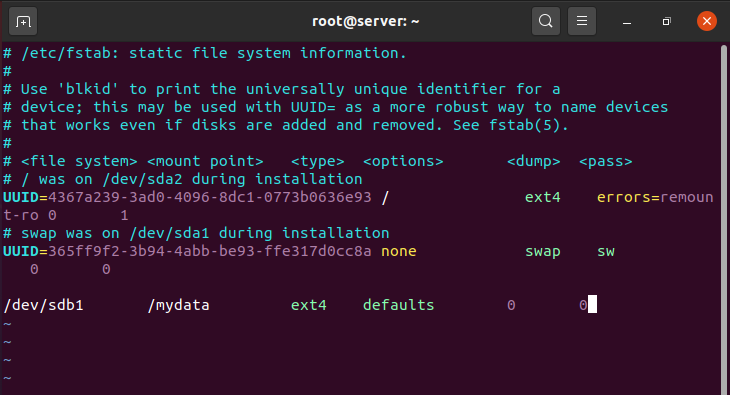Screen dimensions: 730x395
Task: Click the 'none' mount point
Action: click(399, 251)
